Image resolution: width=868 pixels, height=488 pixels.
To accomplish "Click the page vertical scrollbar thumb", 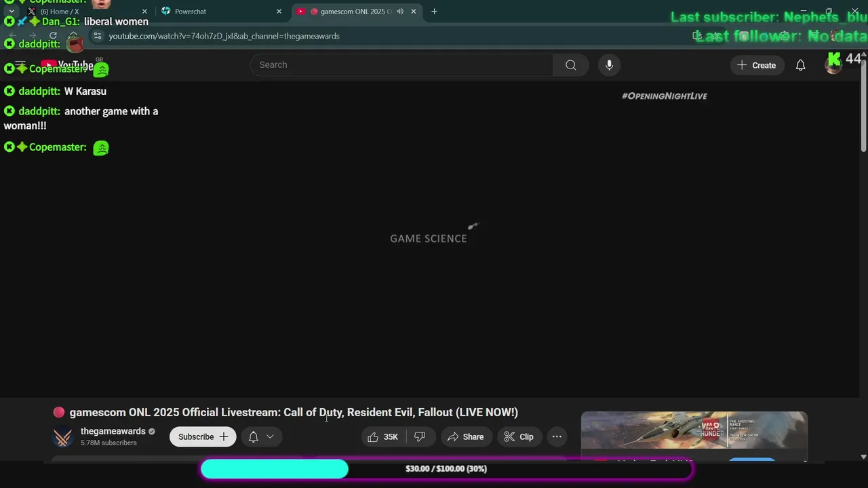I will tap(863, 105).
